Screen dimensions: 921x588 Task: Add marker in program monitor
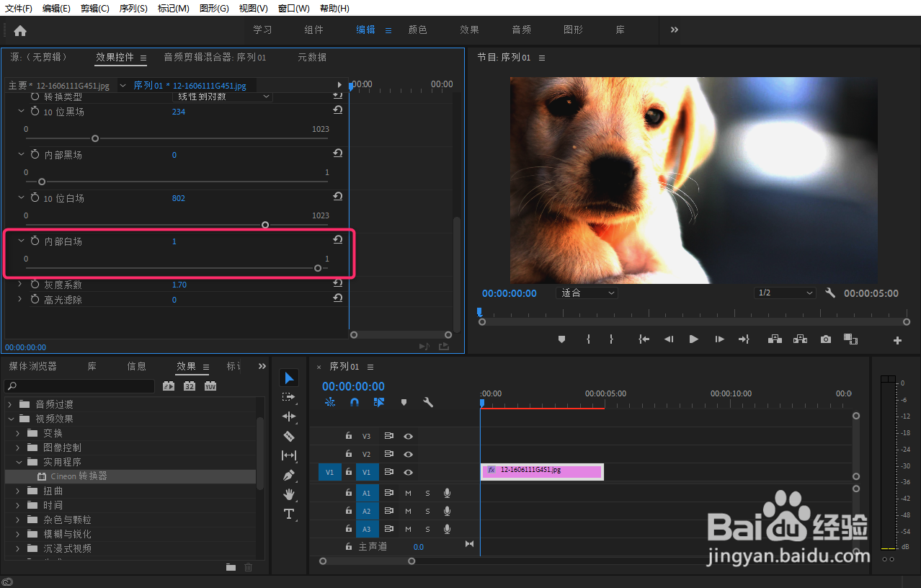tap(561, 339)
